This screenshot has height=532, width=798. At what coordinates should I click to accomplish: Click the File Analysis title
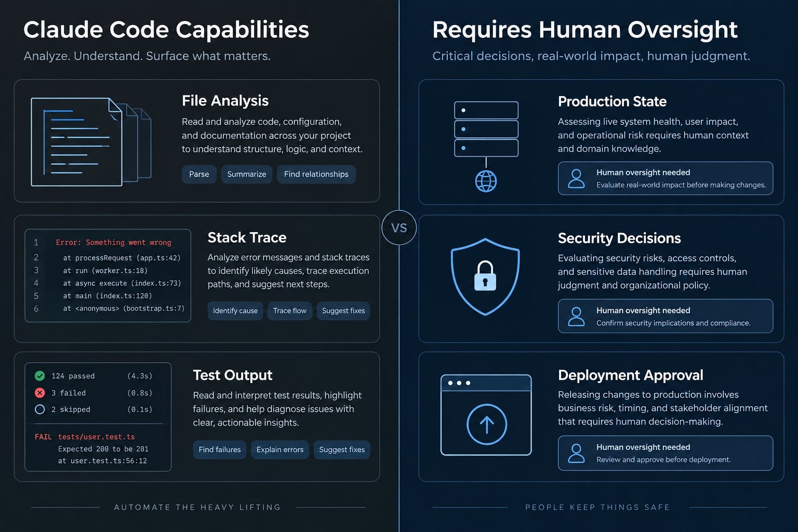tap(225, 101)
